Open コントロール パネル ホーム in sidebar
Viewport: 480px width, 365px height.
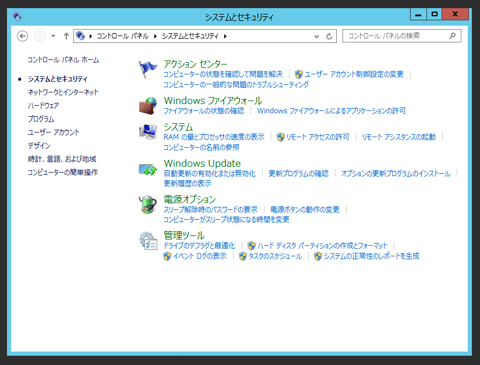point(63,60)
